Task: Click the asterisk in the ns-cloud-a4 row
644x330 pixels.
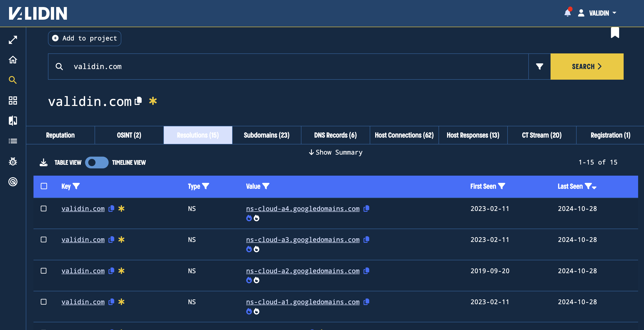Action: (x=121, y=208)
